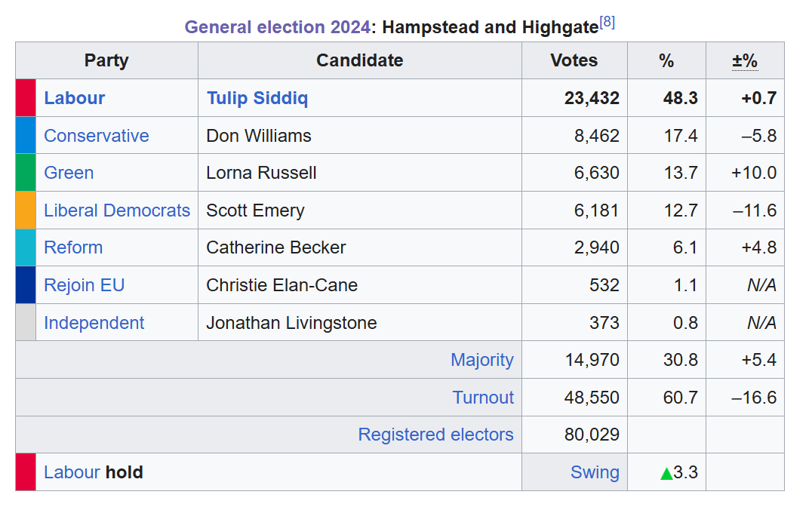Click the Conservative blue party color swatch

[x=26, y=136]
